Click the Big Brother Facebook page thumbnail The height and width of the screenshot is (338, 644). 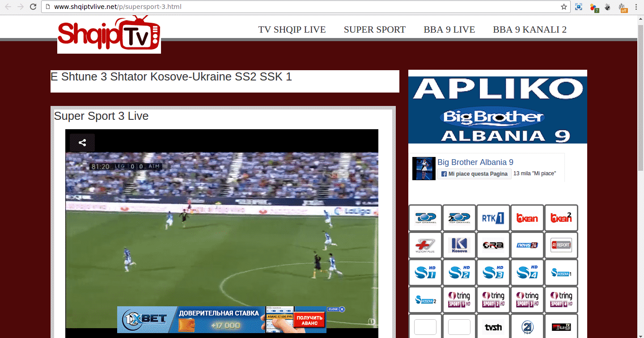pyautogui.click(x=424, y=169)
